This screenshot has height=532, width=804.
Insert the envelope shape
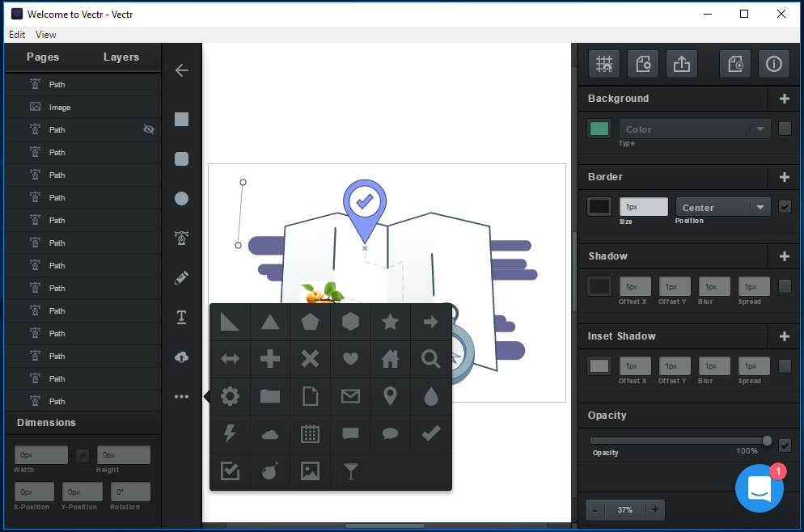click(x=350, y=396)
